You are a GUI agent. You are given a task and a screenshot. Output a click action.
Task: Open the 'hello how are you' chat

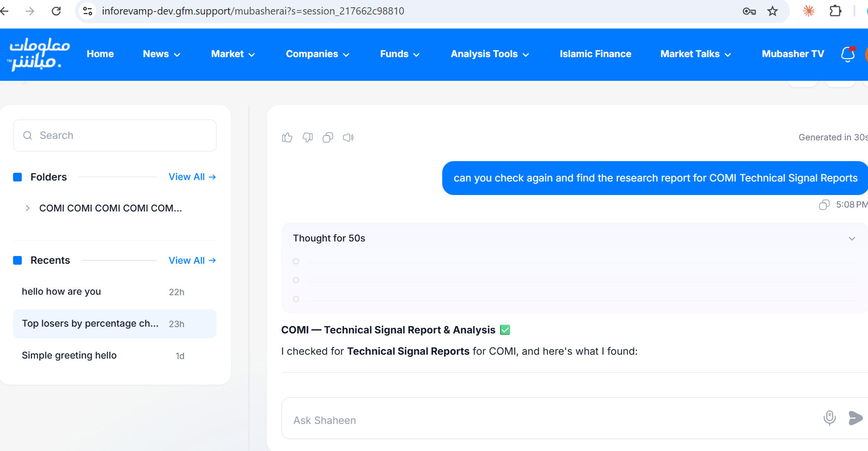(115, 292)
